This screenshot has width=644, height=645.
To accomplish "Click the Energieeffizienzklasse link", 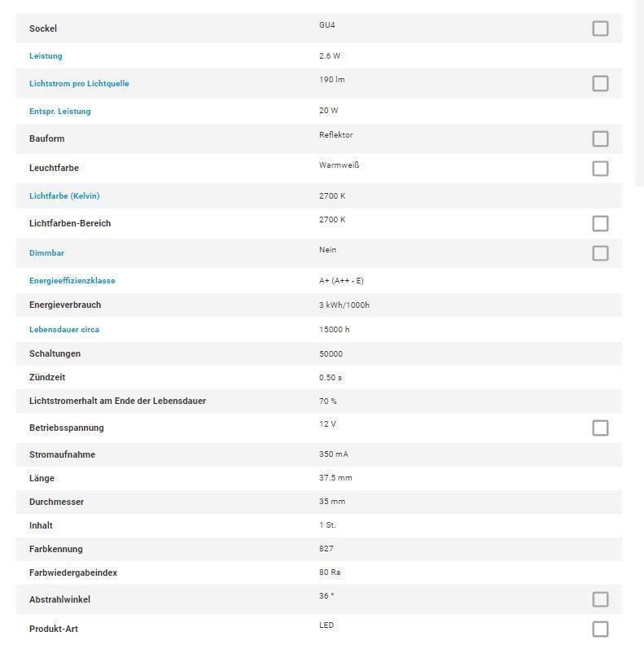I will (x=72, y=280).
